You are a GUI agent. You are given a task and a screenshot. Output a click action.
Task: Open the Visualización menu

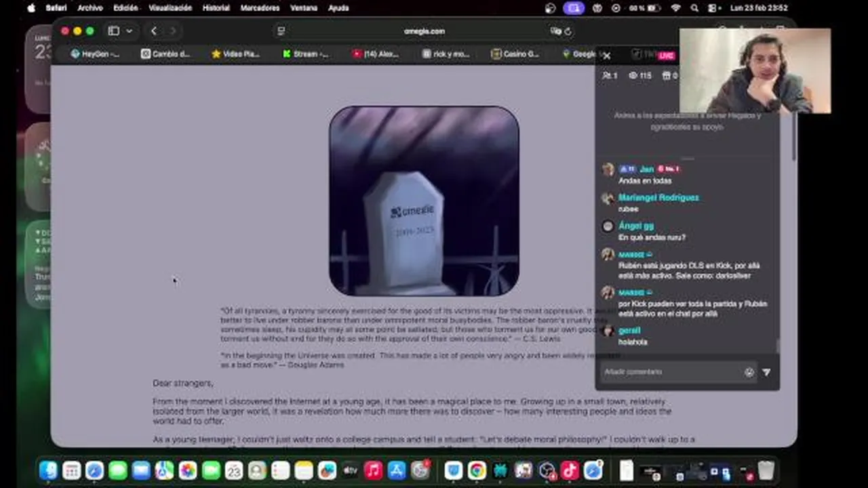pyautogui.click(x=170, y=8)
